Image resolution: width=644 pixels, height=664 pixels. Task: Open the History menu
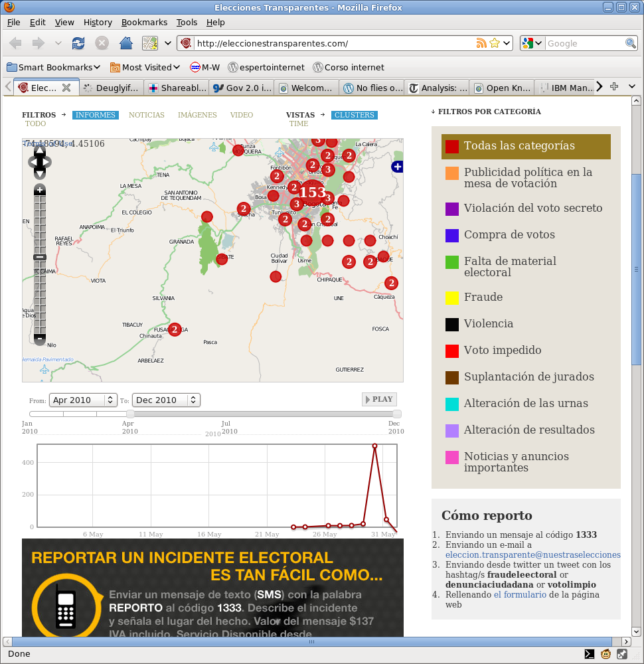tap(98, 23)
